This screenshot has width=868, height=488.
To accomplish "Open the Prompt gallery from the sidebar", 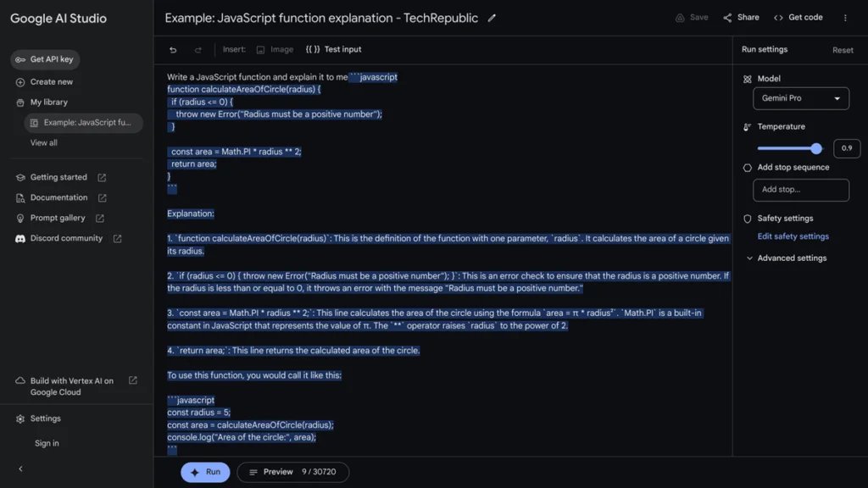I will point(57,218).
